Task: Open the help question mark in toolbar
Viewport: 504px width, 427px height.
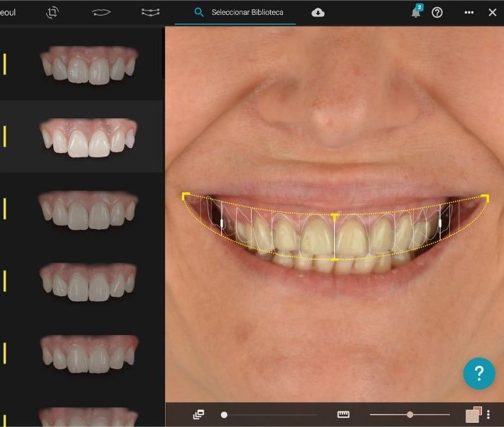Action: coord(437,13)
